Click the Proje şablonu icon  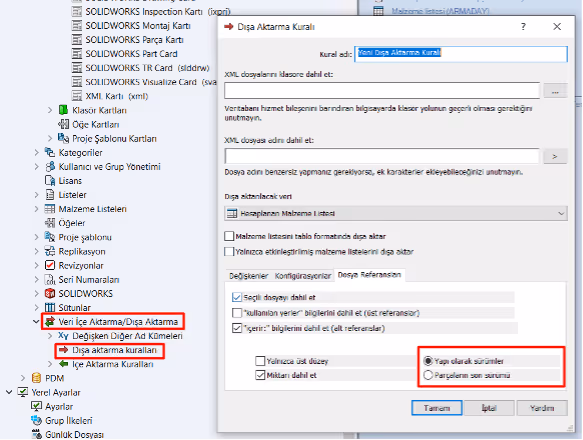point(50,237)
